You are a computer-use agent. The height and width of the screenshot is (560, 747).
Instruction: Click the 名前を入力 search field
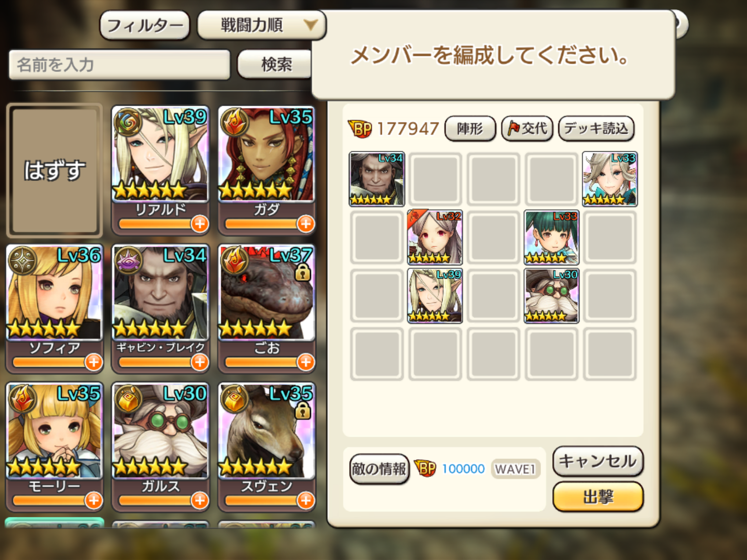pyautogui.click(x=120, y=65)
